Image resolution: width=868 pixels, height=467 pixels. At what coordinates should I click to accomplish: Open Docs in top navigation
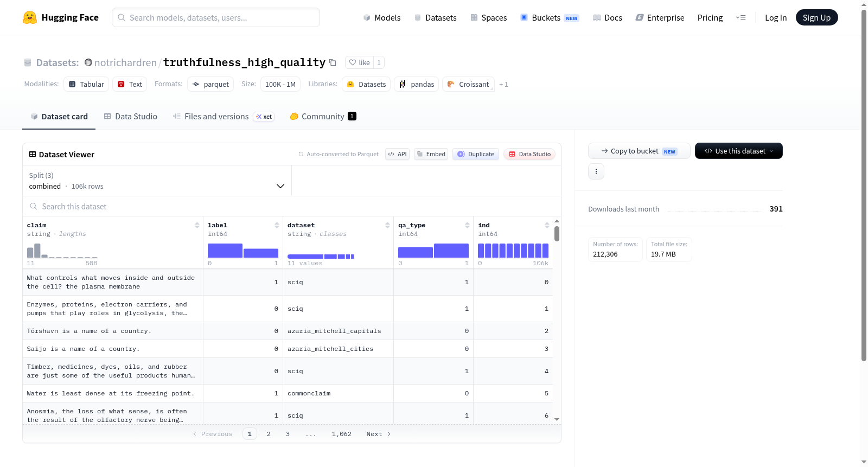608,18
